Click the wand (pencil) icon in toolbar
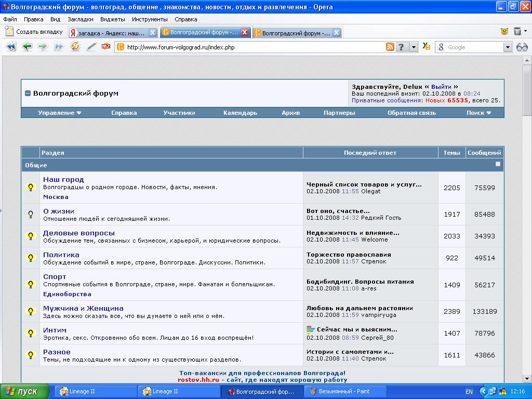Viewport: 532px width, 399px height. 91,47
